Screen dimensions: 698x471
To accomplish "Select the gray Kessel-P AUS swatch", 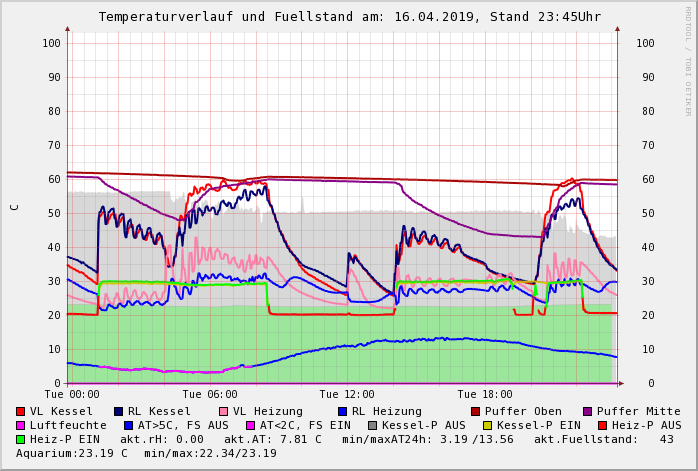I will pos(372,425).
